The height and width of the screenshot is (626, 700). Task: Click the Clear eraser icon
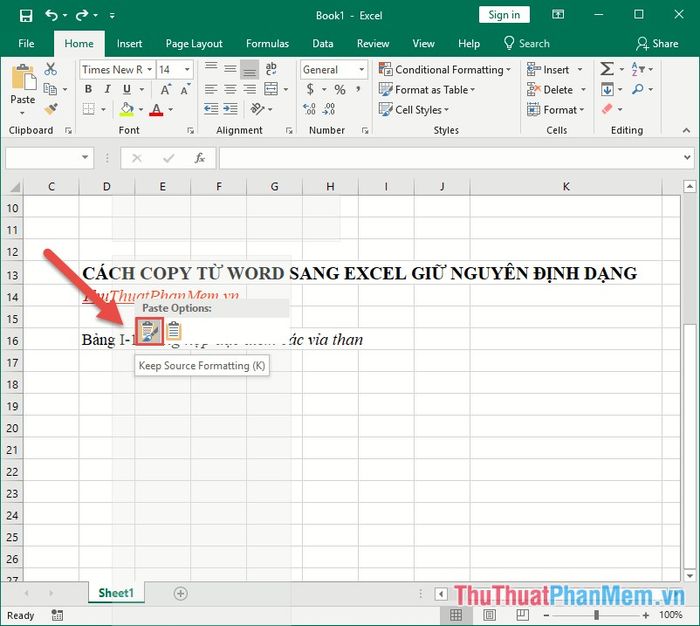[607, 109]
